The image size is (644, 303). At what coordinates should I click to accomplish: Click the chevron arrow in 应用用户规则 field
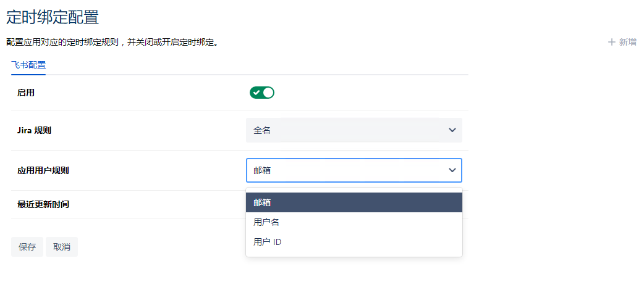pos(452,170)
